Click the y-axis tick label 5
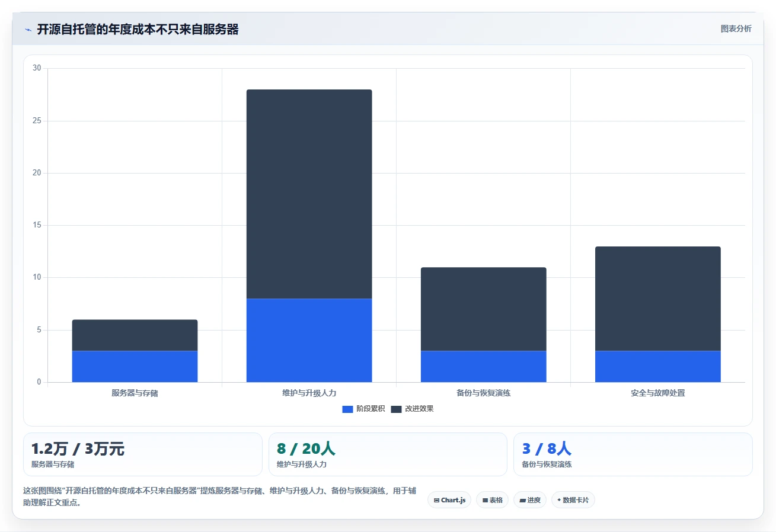This screenshot has width=776, height=532. coord(39,330)
